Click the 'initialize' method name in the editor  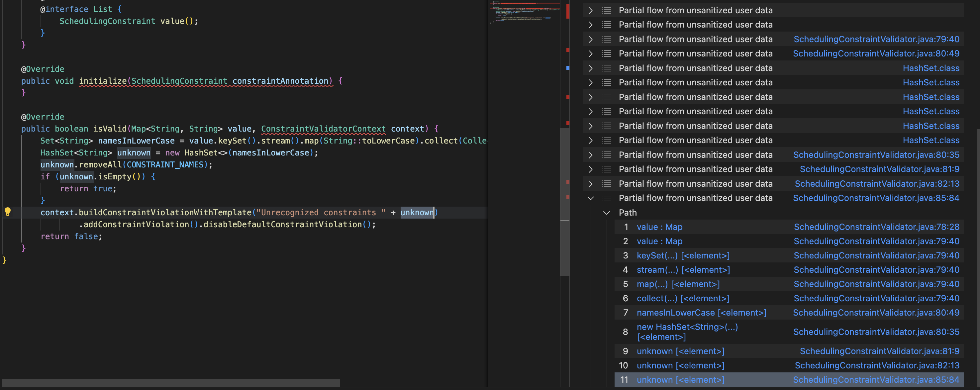[x=103, y=81]
